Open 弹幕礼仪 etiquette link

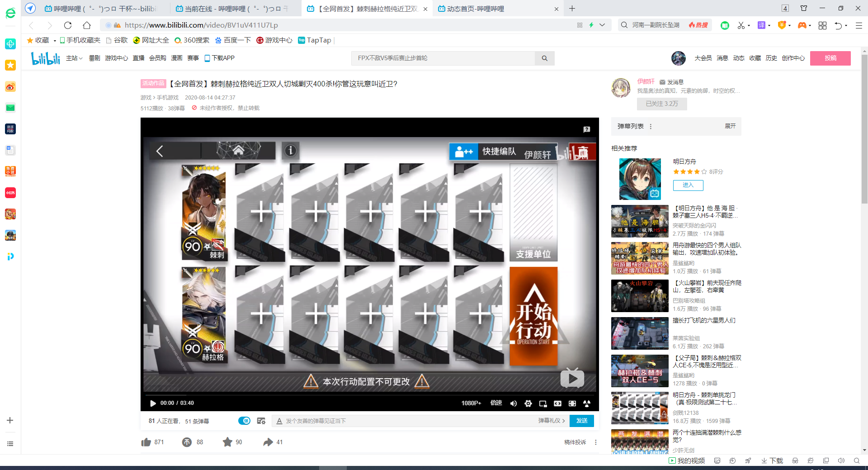click(551, 421)
